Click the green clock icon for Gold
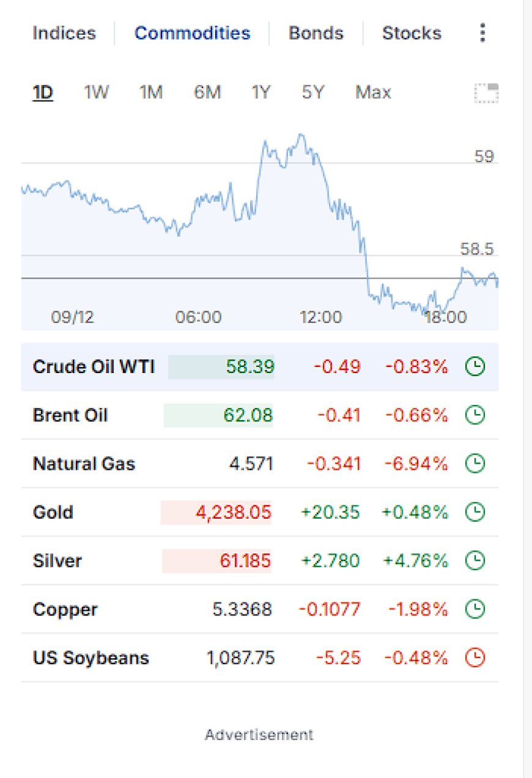This screenshot has height=778, width=532. pos(475,512)
